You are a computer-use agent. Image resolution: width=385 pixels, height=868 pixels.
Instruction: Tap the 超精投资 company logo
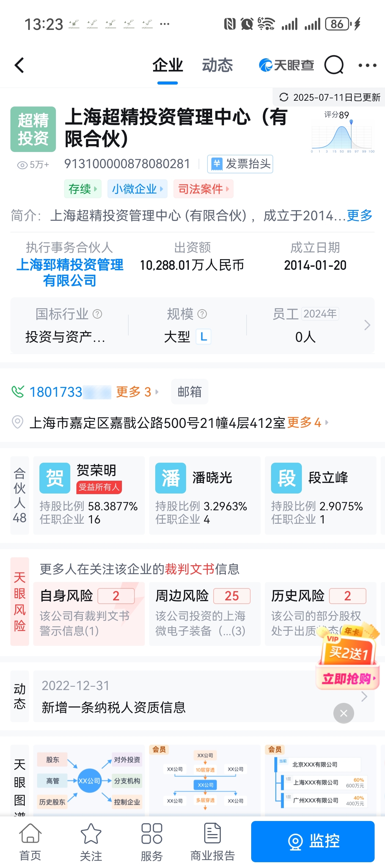pyautogui.click(x=33, y=129)
